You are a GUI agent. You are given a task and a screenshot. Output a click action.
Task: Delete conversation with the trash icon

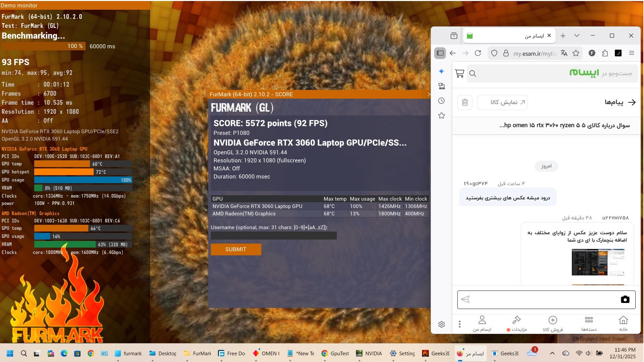point(465,102)
